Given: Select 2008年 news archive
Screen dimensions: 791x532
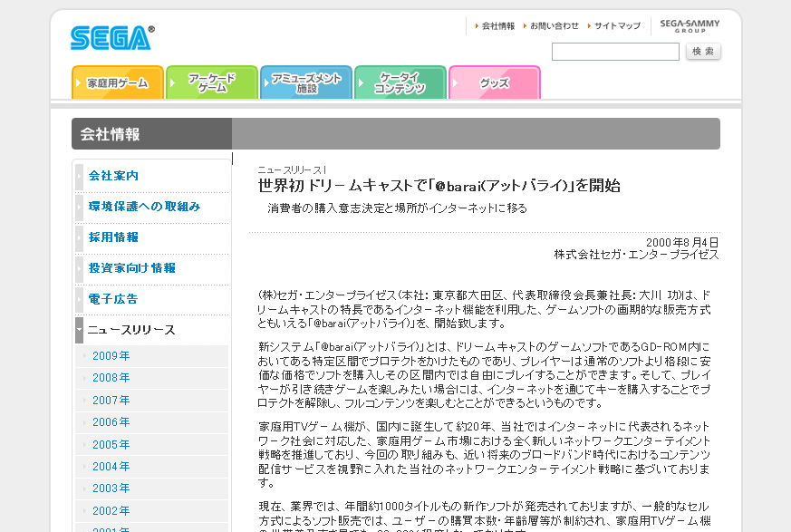Looking at the screenshot, I should (111, 378).
